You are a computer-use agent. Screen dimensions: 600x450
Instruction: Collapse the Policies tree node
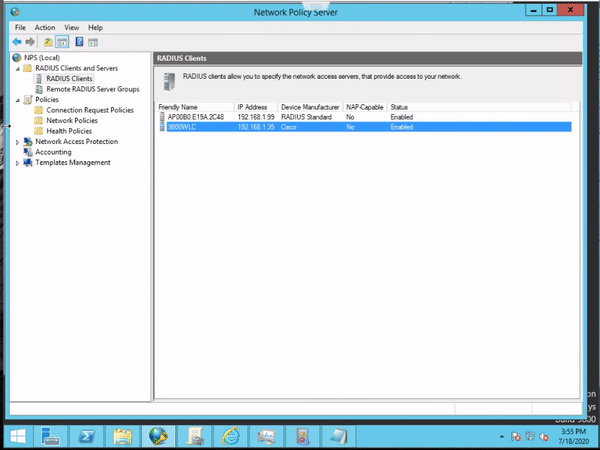(x=16, y=100)
